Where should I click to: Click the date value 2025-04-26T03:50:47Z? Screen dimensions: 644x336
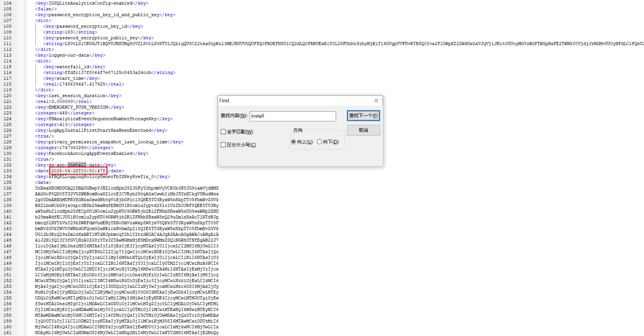78,171
